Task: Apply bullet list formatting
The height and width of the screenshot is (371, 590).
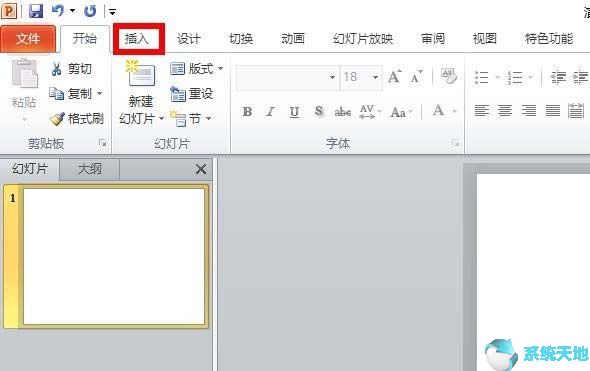Action: coord(482,78)
